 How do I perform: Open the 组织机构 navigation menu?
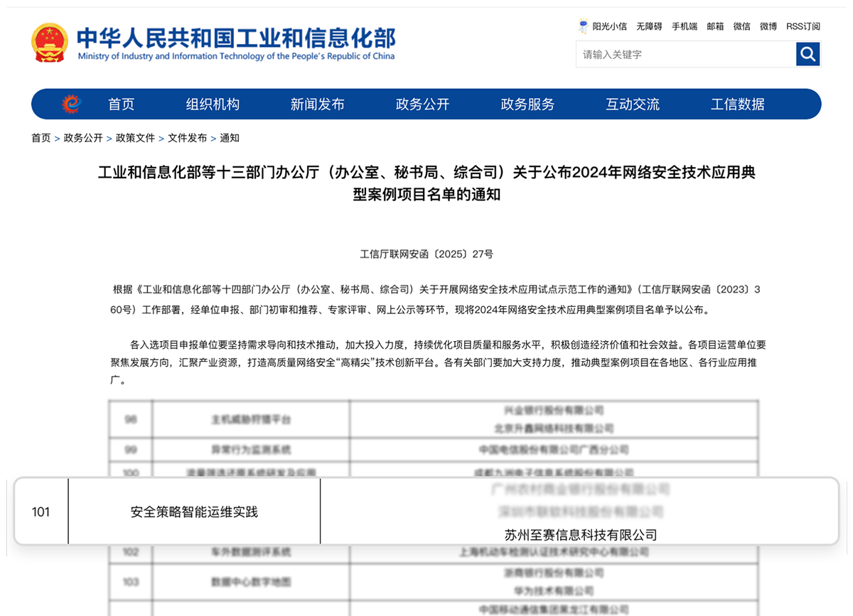point(213,104)
